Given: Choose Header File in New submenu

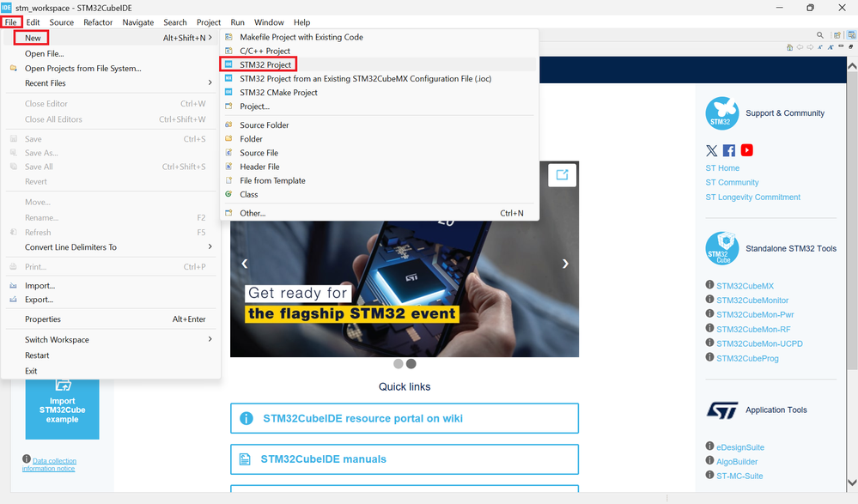Looking at the screenshot, I should pyautogui.click(x=380, y=167).
